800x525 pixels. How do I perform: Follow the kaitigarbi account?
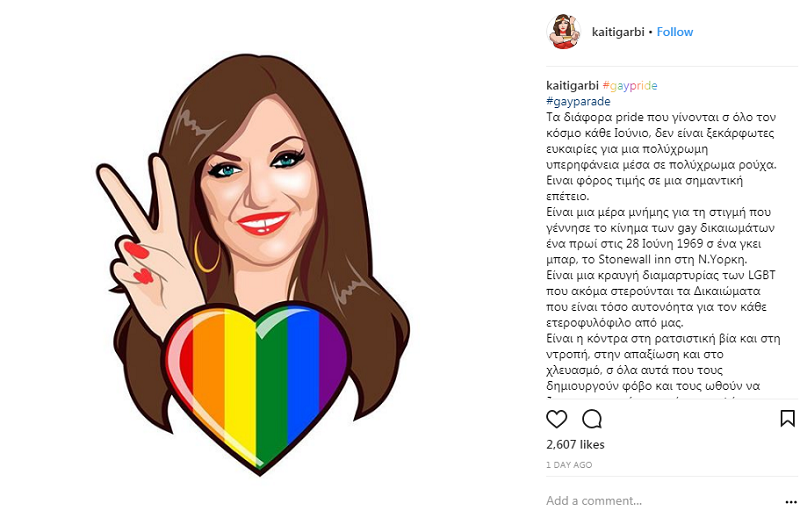[674, 32]
